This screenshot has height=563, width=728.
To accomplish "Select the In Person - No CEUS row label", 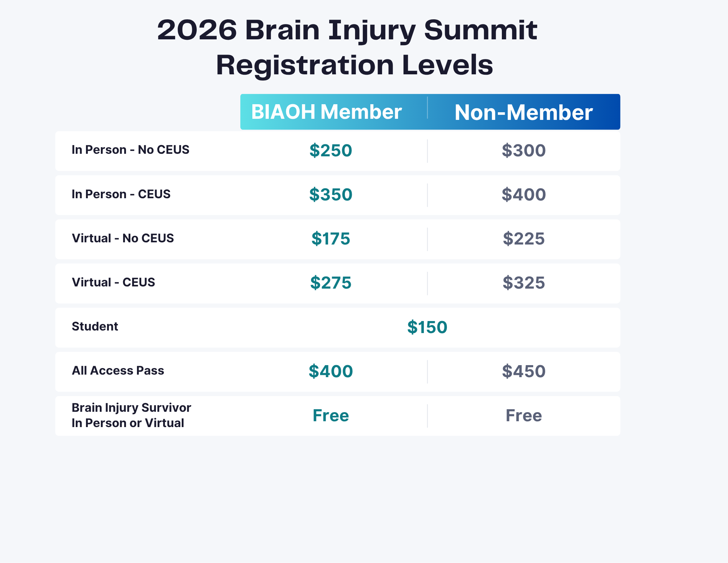I will [x=130, y=150].
